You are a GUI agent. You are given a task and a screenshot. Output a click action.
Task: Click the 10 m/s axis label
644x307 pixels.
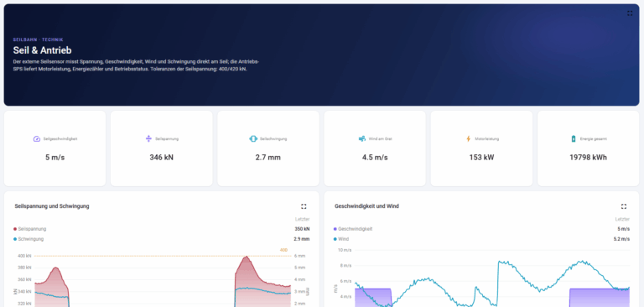[345, 250]
